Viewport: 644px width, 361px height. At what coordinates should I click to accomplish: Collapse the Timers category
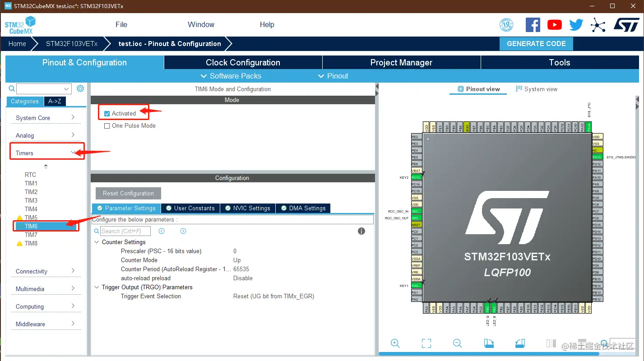(46, 153)
